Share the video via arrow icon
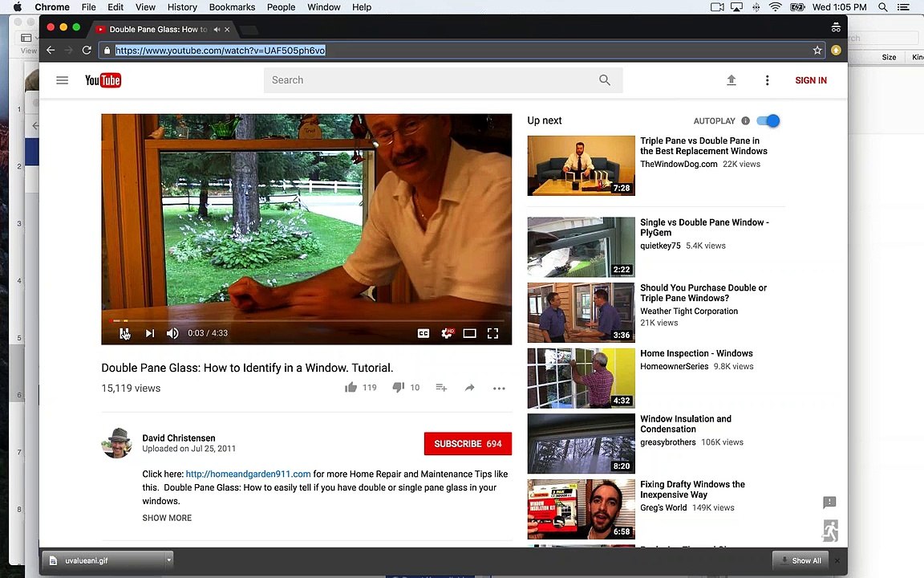 (470, 388)
